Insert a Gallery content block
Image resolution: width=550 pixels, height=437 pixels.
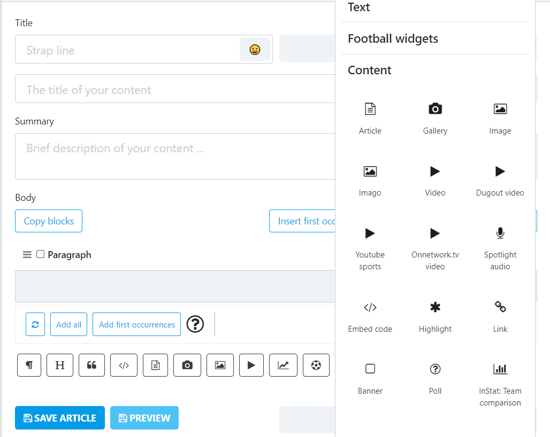tap(435, 118)
